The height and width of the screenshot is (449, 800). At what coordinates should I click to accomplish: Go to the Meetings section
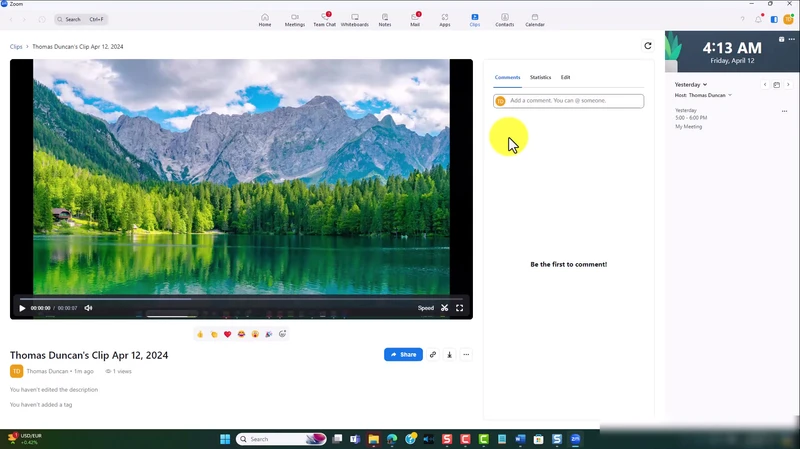click(x=294, y=20)
